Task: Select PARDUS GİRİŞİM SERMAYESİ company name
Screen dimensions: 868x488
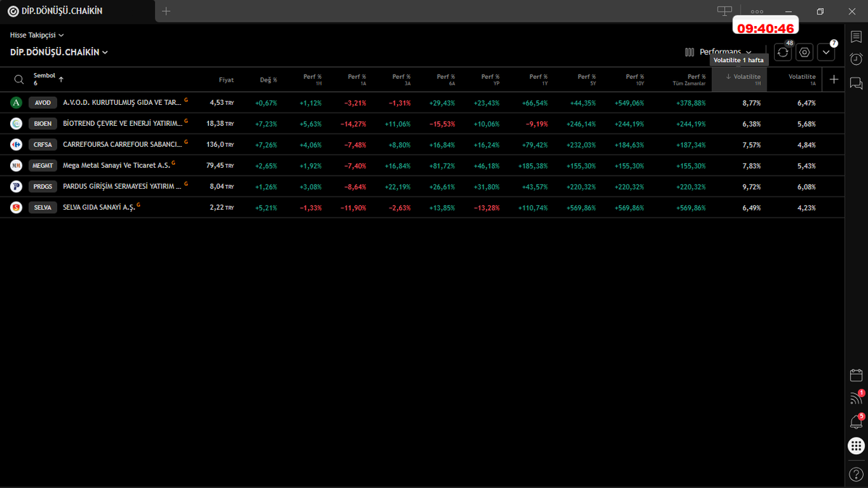Action: (122, 187)
